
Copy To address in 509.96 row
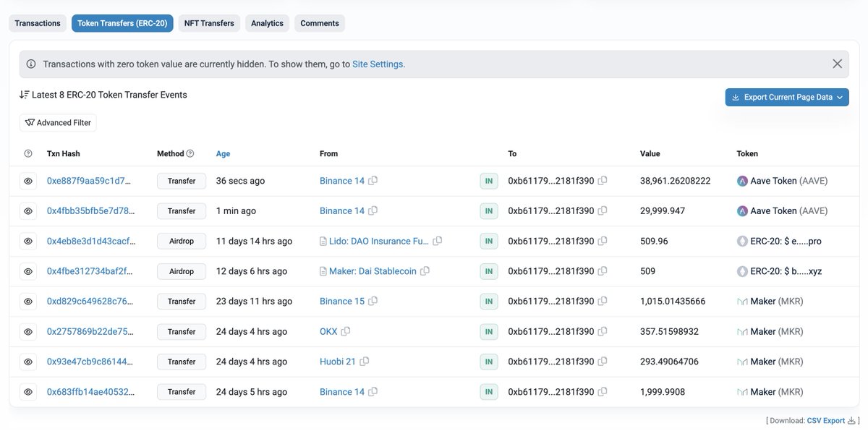coord(603,241)
